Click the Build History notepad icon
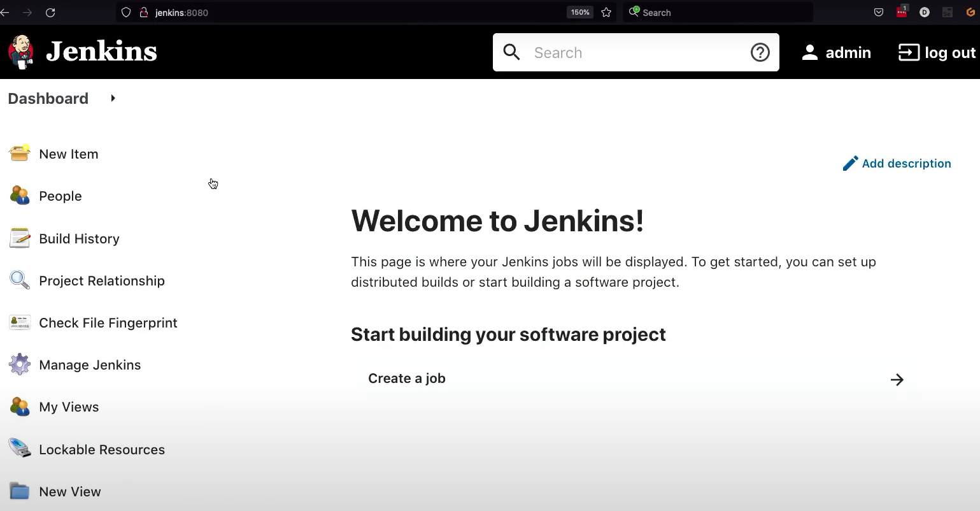The image size is (980, 511). click(20, 238)
